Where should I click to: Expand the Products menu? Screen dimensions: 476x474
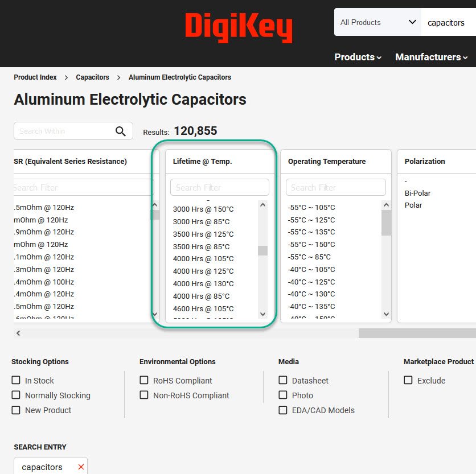pos(358,57)
